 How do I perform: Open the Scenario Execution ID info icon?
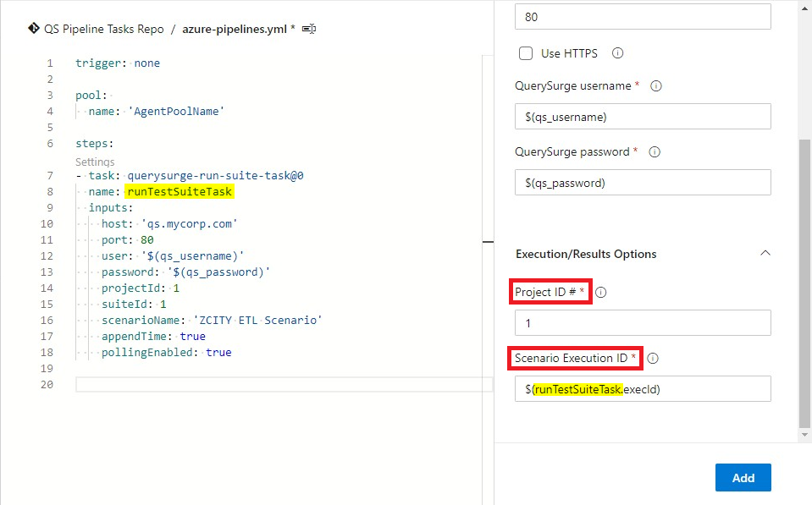coord(653,359)
